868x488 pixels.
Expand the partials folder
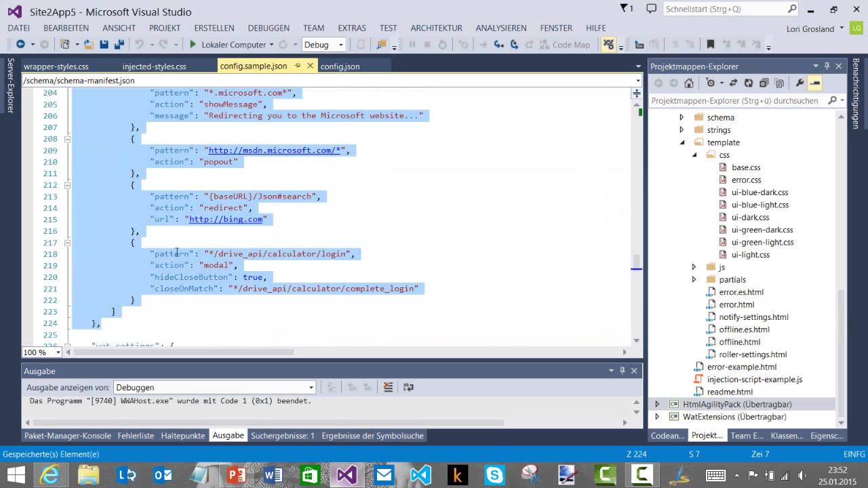coord(694,279)
